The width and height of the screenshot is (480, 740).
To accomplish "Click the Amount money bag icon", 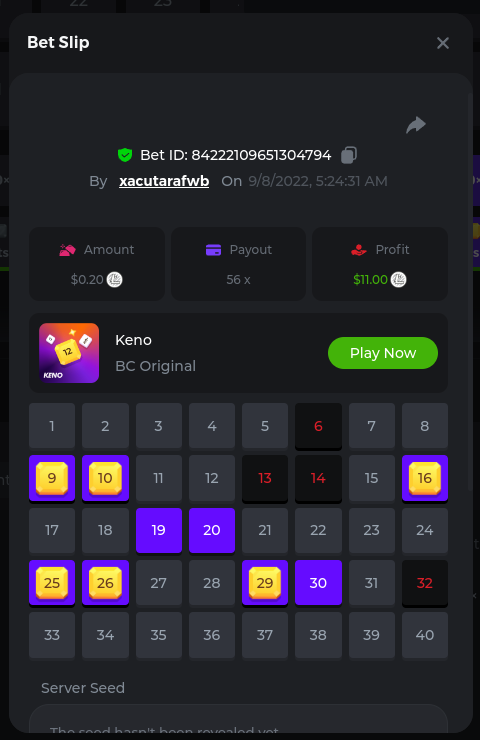I will click(x=67, y=250).
